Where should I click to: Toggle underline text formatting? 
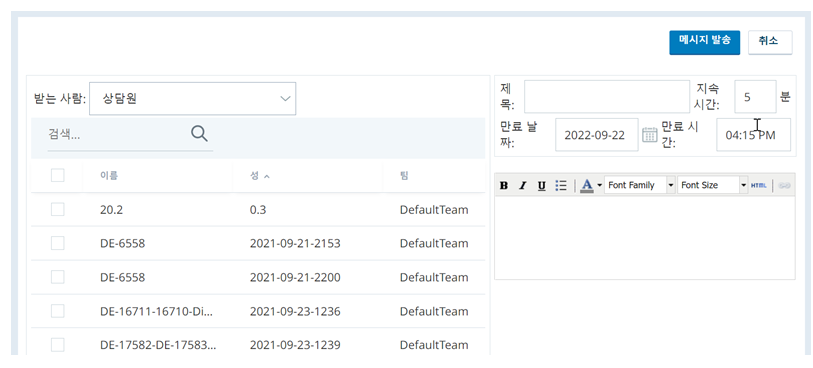[541, 186]
